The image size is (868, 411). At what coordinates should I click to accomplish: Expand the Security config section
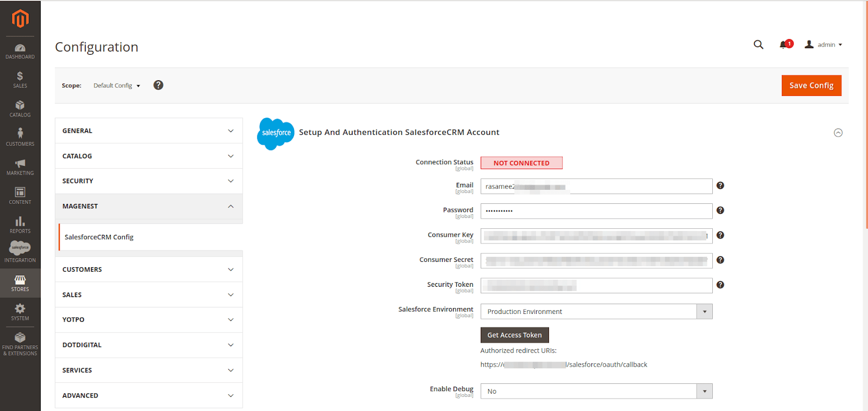(x=149, y=181)
